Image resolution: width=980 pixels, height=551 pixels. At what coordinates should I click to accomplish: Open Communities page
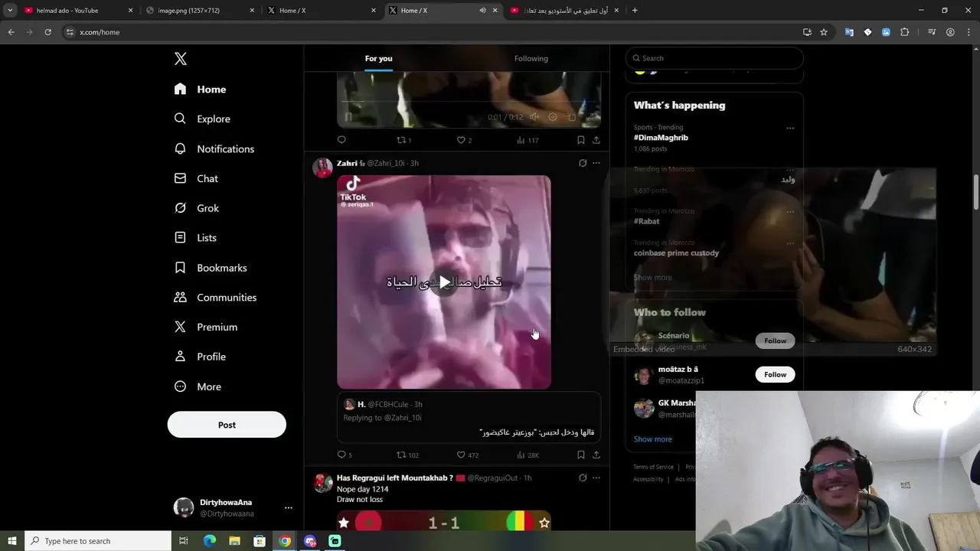coord(215,298)
